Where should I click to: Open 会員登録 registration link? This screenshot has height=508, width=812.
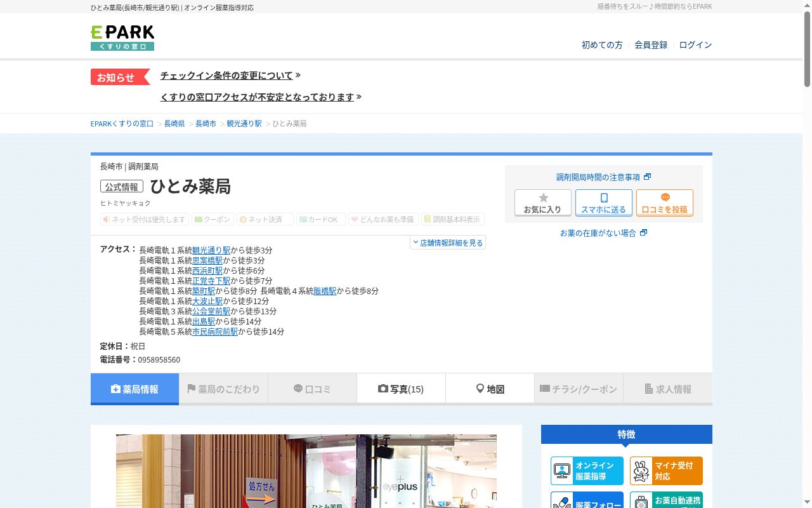click(651, 45)
